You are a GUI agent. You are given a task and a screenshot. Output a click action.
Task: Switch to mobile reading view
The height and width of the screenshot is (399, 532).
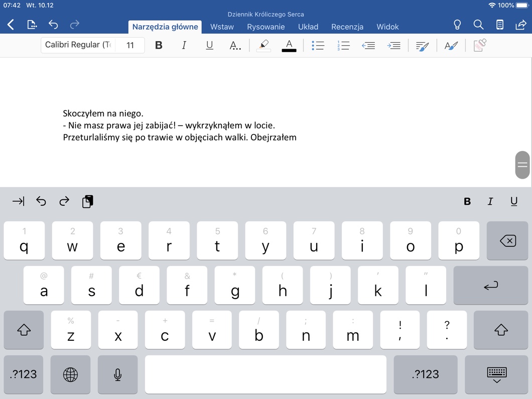pos(499,25)
